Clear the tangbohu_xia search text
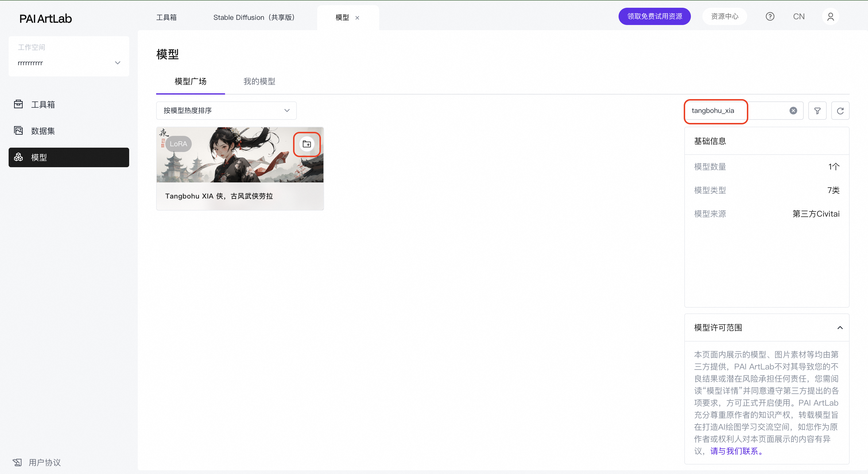Image resolution: width=868 pixels, height=474 pixels. pos(793,111)
